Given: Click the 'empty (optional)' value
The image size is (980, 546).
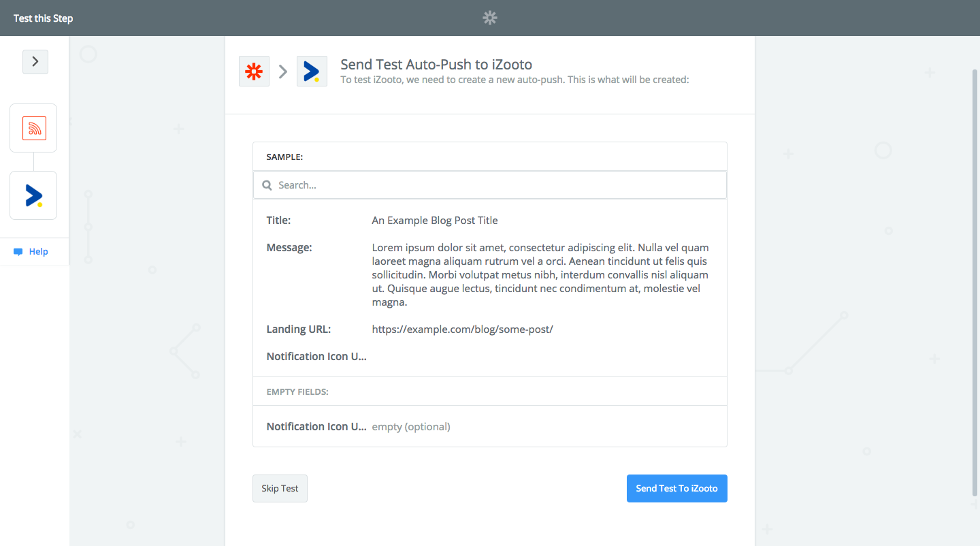Looking at the screenshot, I should pyautogui.click(x=411, y=427).
